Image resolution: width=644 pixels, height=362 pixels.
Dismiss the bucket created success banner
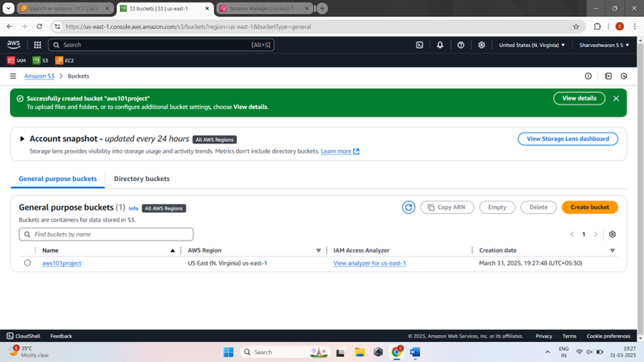pos(616,98)
